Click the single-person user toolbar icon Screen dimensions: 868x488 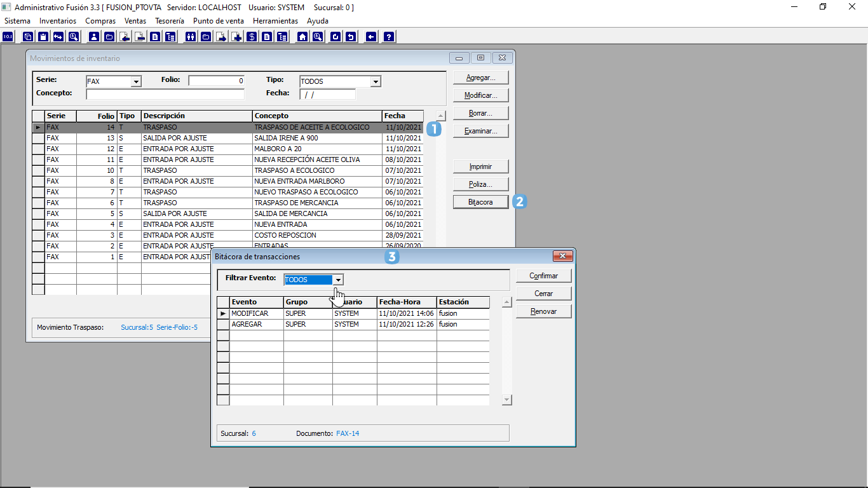point(95,37)
